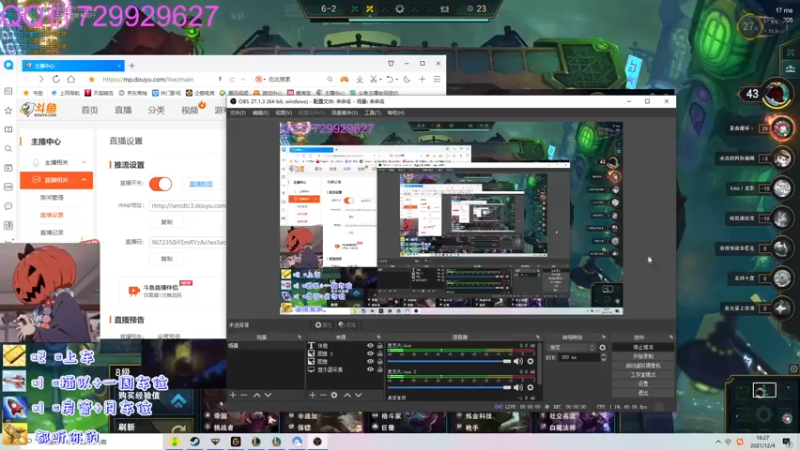Image resolution: width=800 pixels, height=450 pixels.
Task: Open search in browser left sidebar
Action: point(8,148)
